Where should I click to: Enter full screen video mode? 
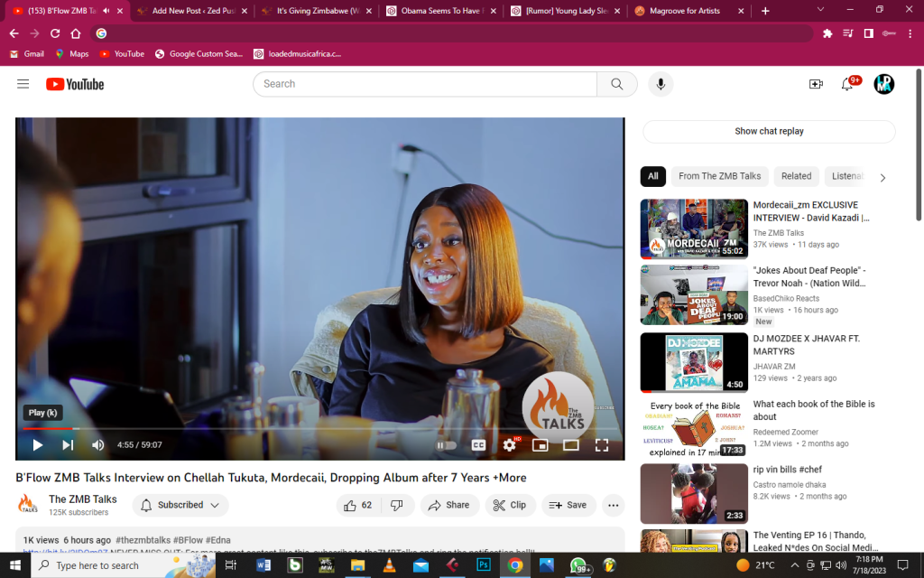[x=601, y=444]
